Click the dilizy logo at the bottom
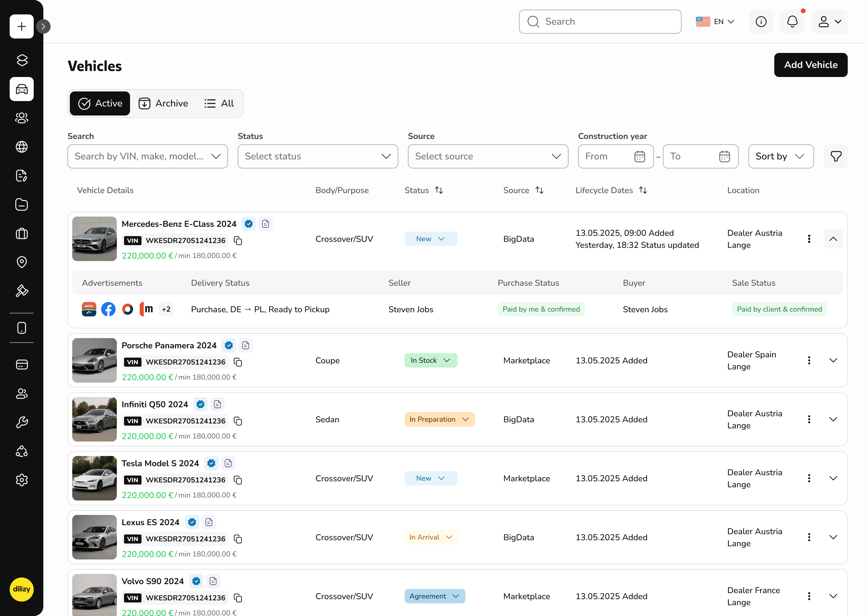The image size is (867, 616). pos(22,590)
